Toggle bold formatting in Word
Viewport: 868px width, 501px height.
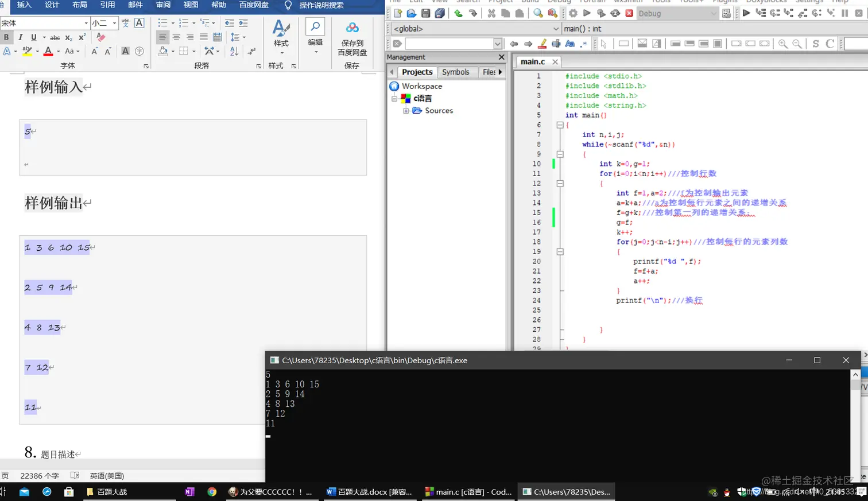(x=6, y=37)
